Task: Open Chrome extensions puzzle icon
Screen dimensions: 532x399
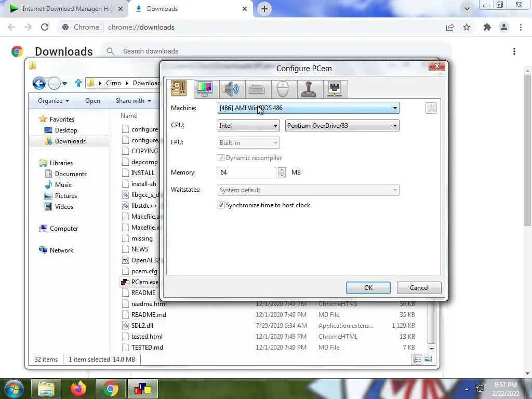Action: point(487,27)
